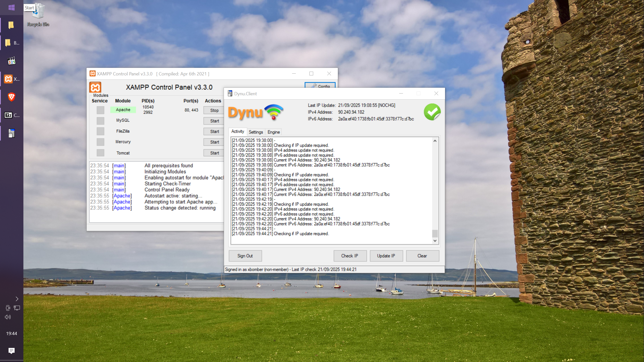Open the Recycle Bin desktop icon
Viewport: 644px width, 362px height.
click(38, 15)
